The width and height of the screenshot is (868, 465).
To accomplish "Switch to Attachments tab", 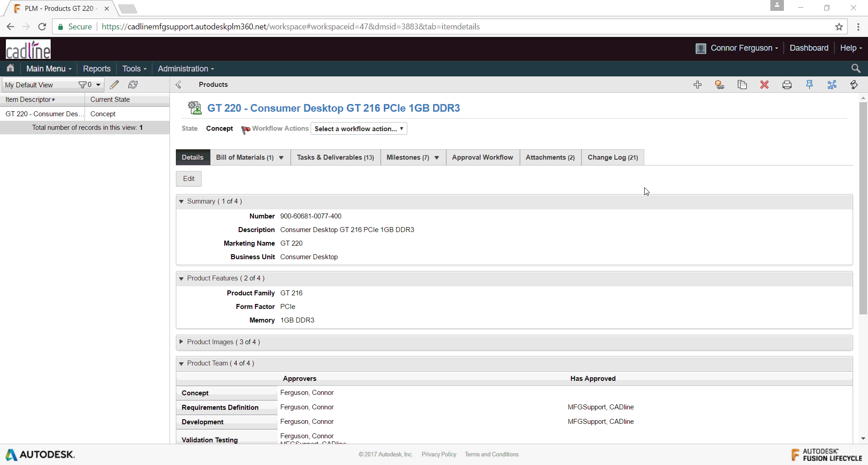I will [550, 157].
